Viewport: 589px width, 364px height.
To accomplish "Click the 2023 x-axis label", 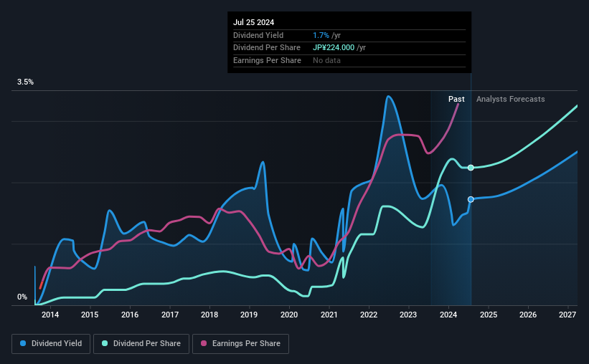I will (408, 315).
